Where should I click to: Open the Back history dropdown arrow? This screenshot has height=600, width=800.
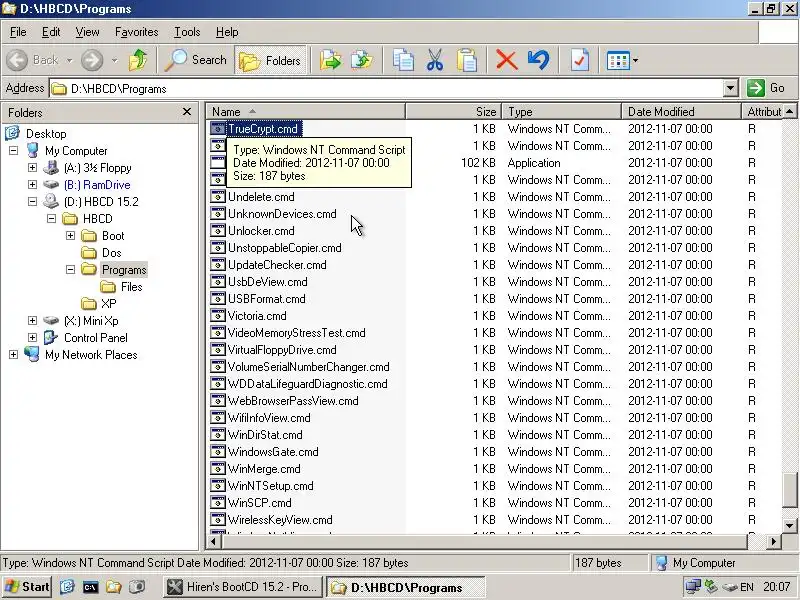(x=69, y=60)
